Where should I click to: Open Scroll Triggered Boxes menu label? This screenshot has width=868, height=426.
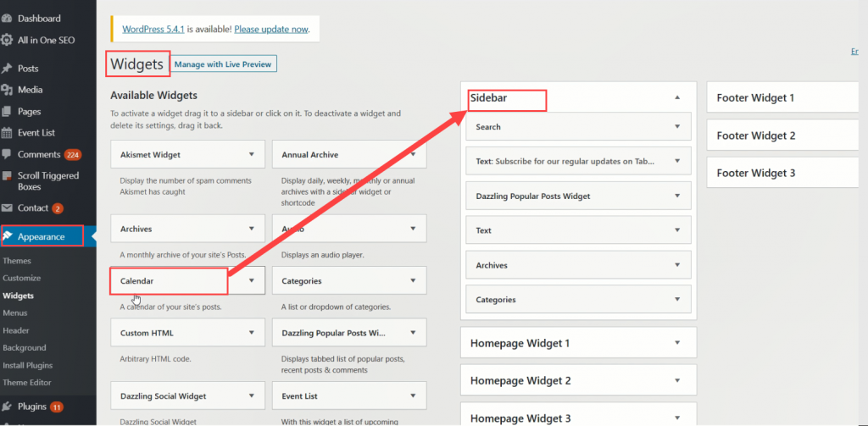[48, 181]
